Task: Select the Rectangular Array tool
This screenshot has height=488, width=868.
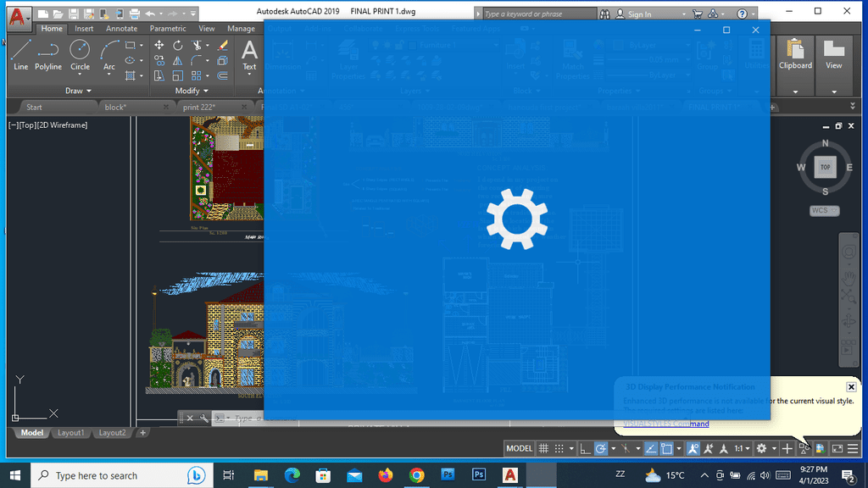Action: click(197, 75)
